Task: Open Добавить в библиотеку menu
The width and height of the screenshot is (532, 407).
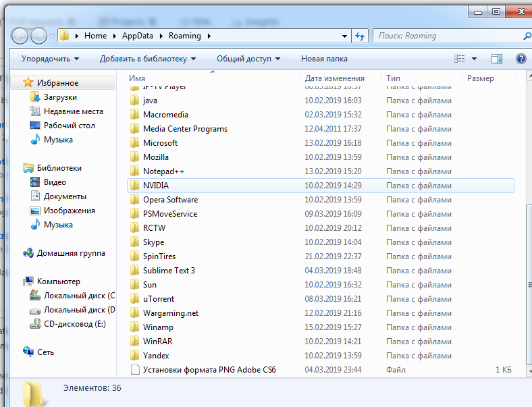Action: tap(148, 59)
